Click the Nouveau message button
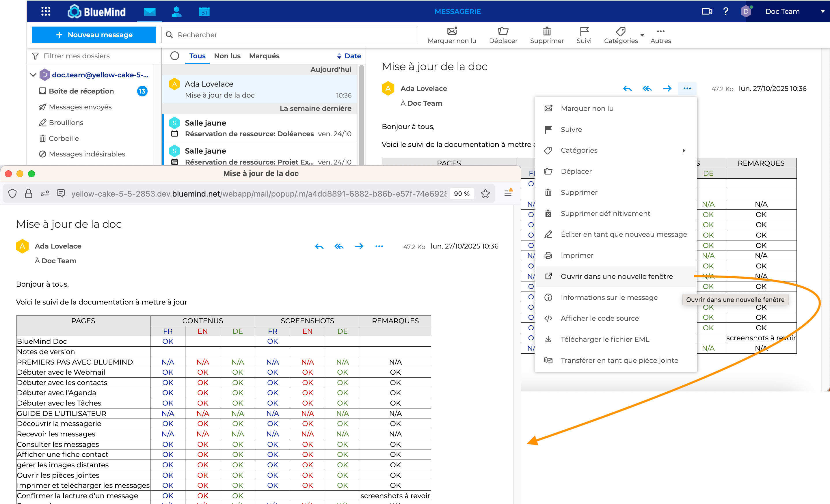 pos(94,35)
